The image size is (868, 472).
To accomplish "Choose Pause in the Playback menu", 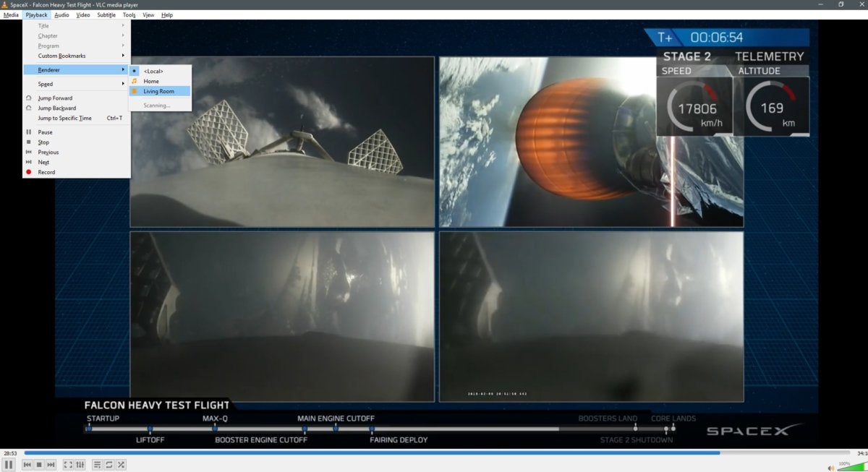I will point(76,132).
